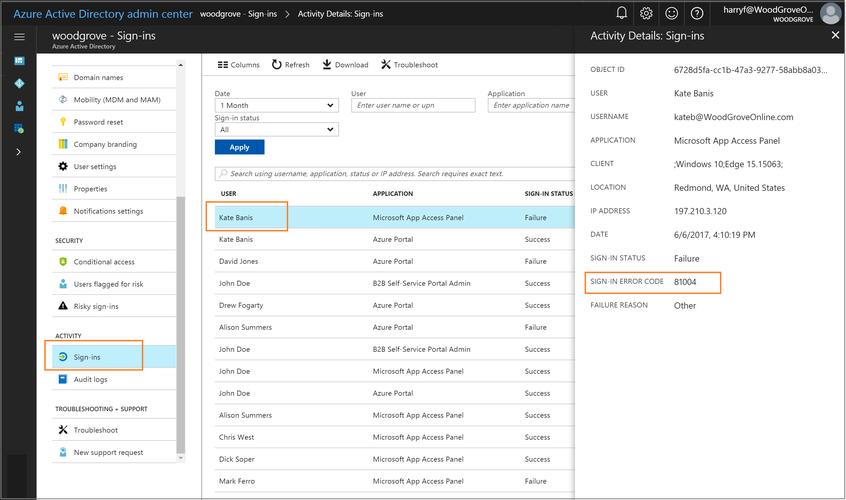
Task: Click the User settings gear icon
Action: pyautogui.click(x=63, y=166)
